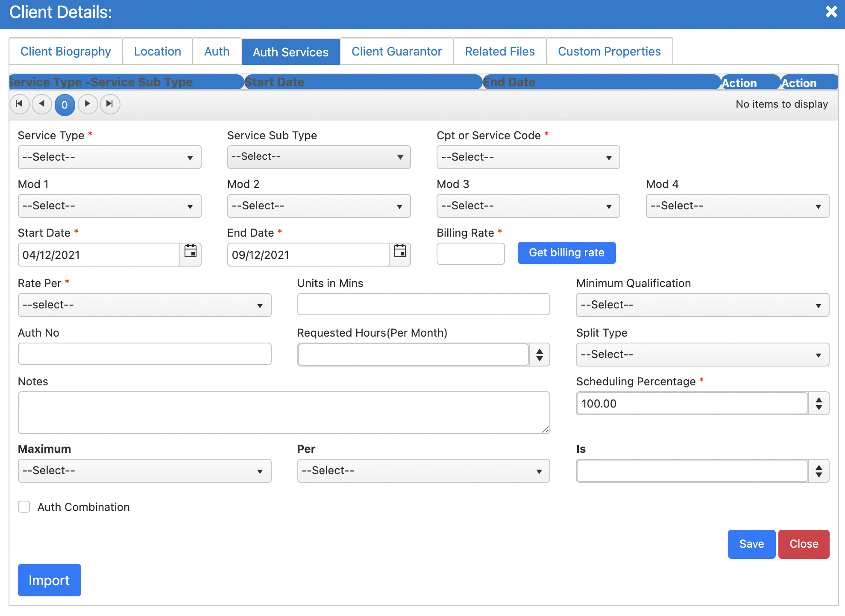845x616 pixels.
Task: Open the Minimum Qualification dropdown
Action: pos(702,305)
